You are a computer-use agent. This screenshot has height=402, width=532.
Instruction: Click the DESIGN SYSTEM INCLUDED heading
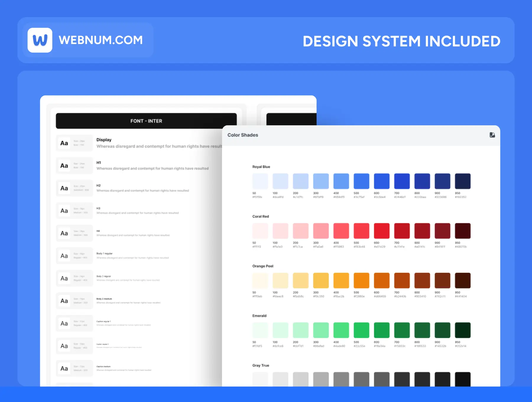coord(401,41)
